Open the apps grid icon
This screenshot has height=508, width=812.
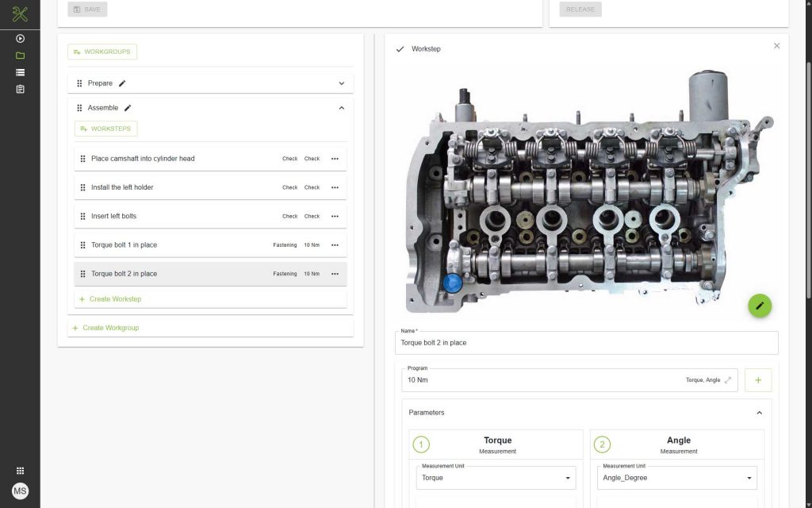[20, 471]
